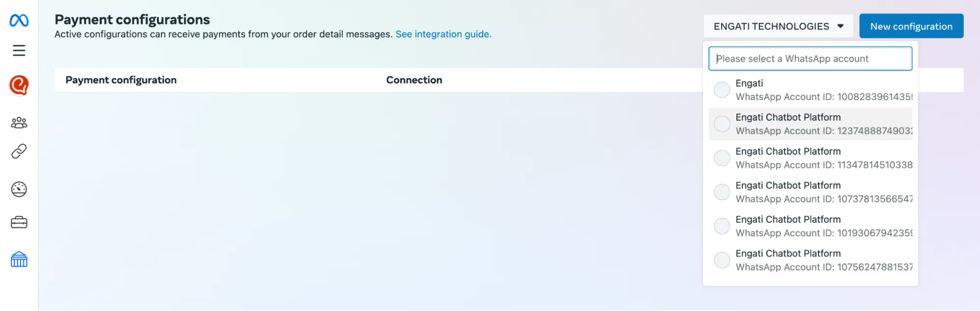Click the 'Connection' column header
Viewport: 980px width, 311px height.
(x=414, y=80)
